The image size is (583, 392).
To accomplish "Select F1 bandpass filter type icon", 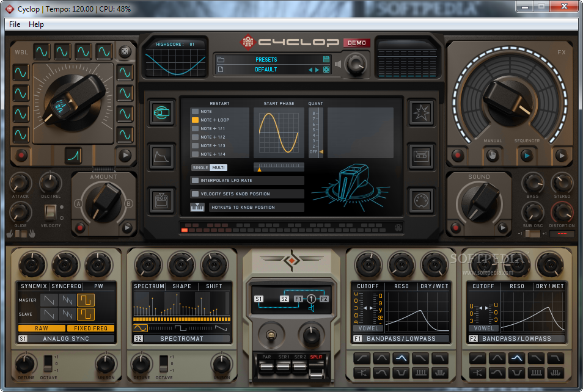I will [401, 358].
